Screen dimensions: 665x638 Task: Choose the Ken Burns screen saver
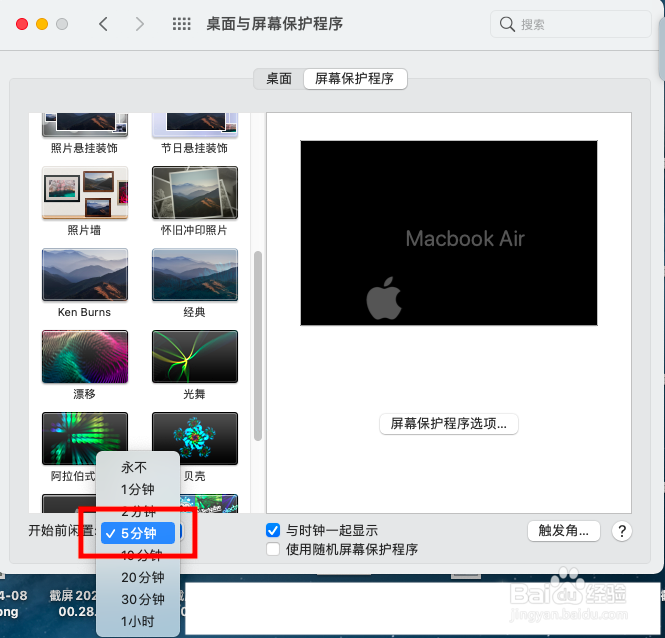tap(85, 274)
